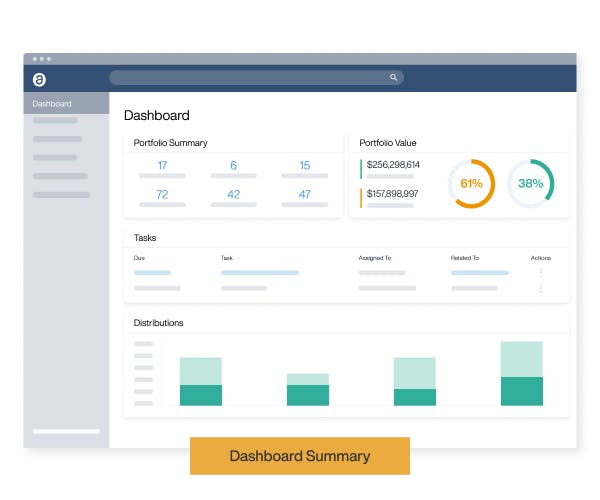Click the Dashboard Summary orange button
600x500 pixels.
pyautogui.click(x=300, y=456)
